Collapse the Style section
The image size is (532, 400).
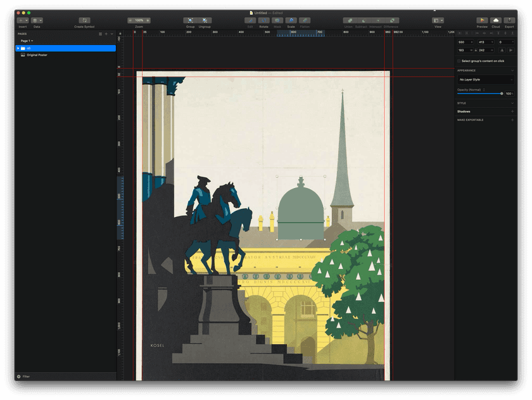pos(512,103)
